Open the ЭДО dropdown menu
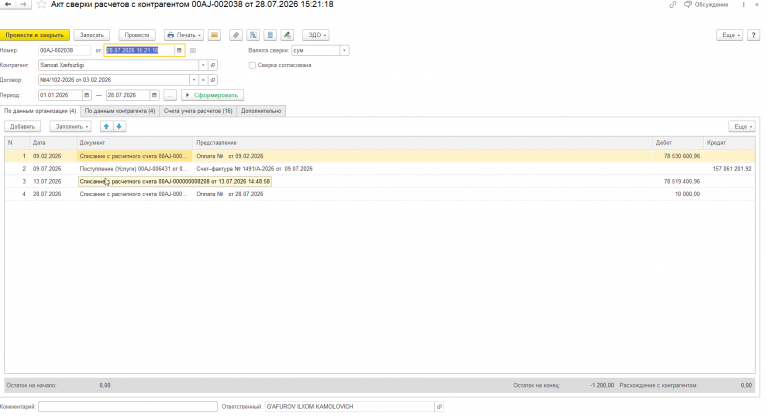The image size is (768, 416). (x=316, y=35)
